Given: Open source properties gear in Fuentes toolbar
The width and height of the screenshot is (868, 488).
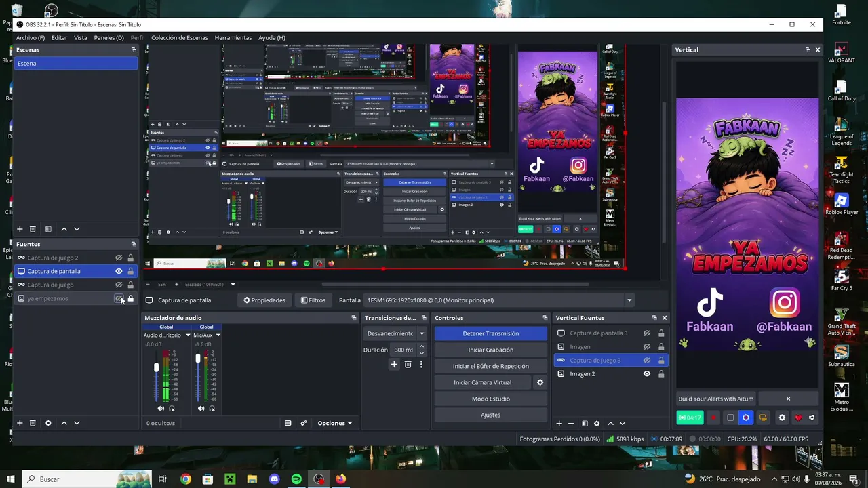Looking at the screenshot, I should (x=48, y=423).
